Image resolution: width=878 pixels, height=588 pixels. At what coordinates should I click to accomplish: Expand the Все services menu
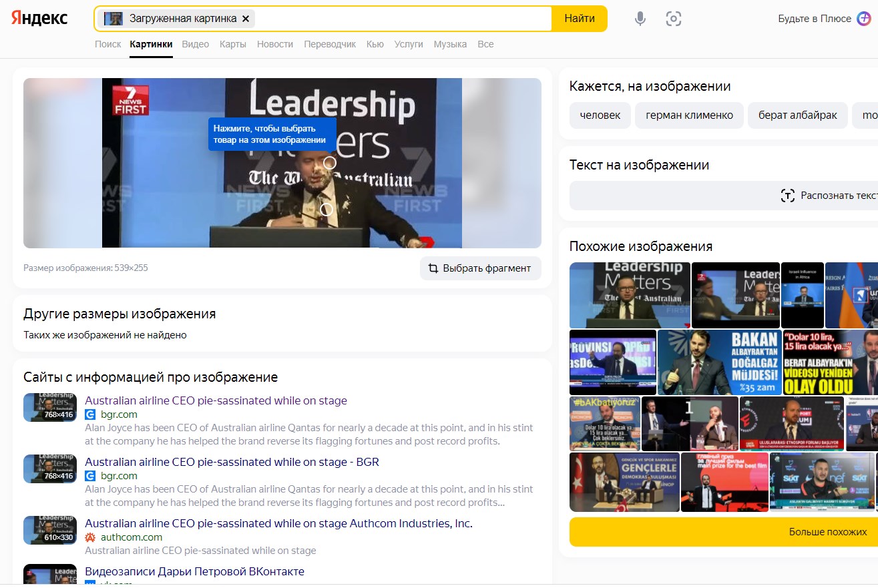[x=485, y=44]
